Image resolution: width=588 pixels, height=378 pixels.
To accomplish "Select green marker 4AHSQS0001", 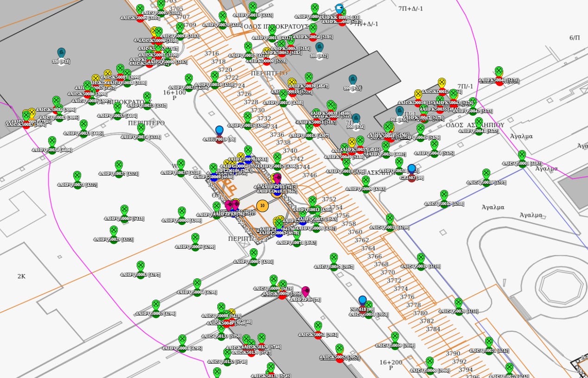I will click(x=522, y=155).
